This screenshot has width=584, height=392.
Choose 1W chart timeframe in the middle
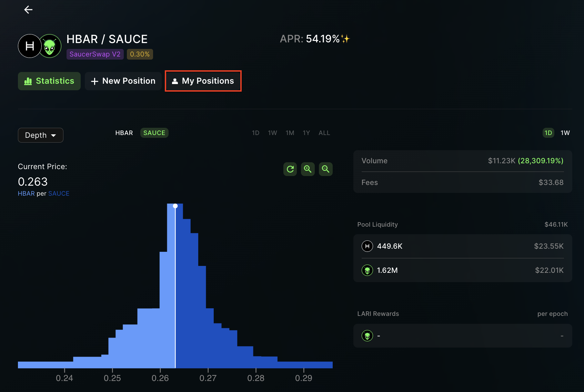pos(272,133)
